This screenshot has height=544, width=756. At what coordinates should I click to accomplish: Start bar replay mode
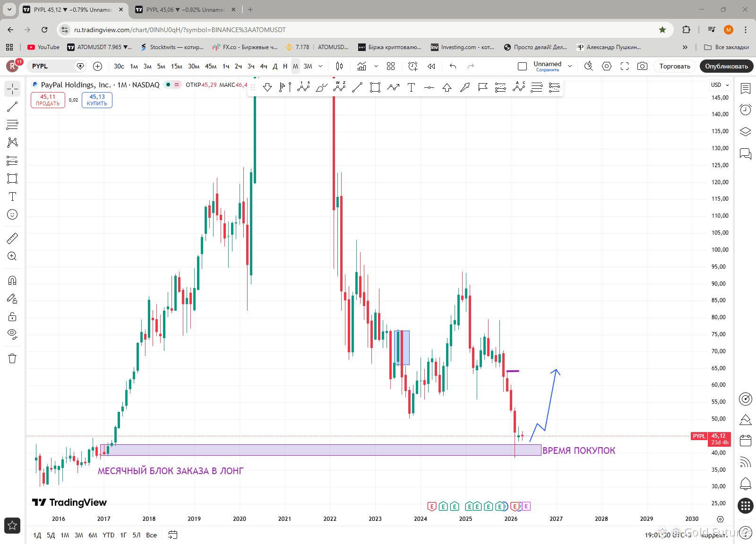[431, 66]
